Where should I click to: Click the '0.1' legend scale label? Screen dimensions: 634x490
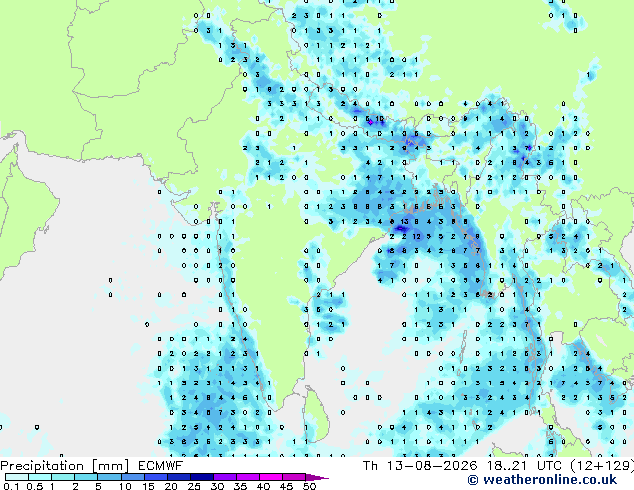pyautogui.click(x=11, y=486)
